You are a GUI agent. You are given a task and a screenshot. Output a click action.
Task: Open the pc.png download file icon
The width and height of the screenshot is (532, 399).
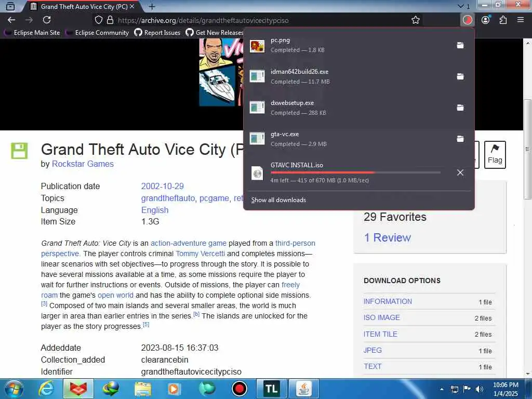pyautogui.click(x=257, y=46)
